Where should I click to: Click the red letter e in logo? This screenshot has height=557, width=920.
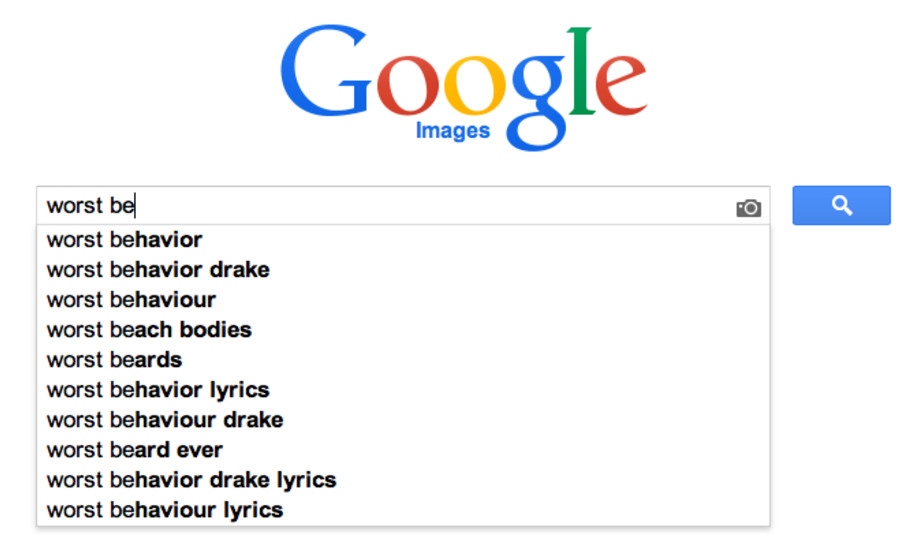click(621, 86)
